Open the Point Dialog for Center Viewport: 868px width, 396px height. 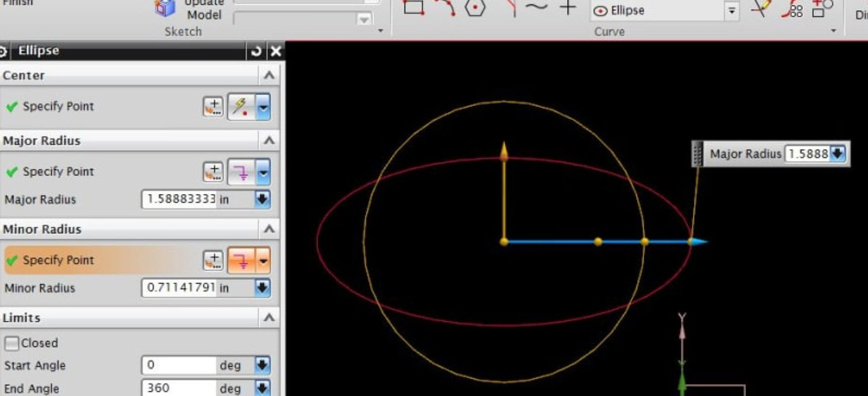point(214,106)
